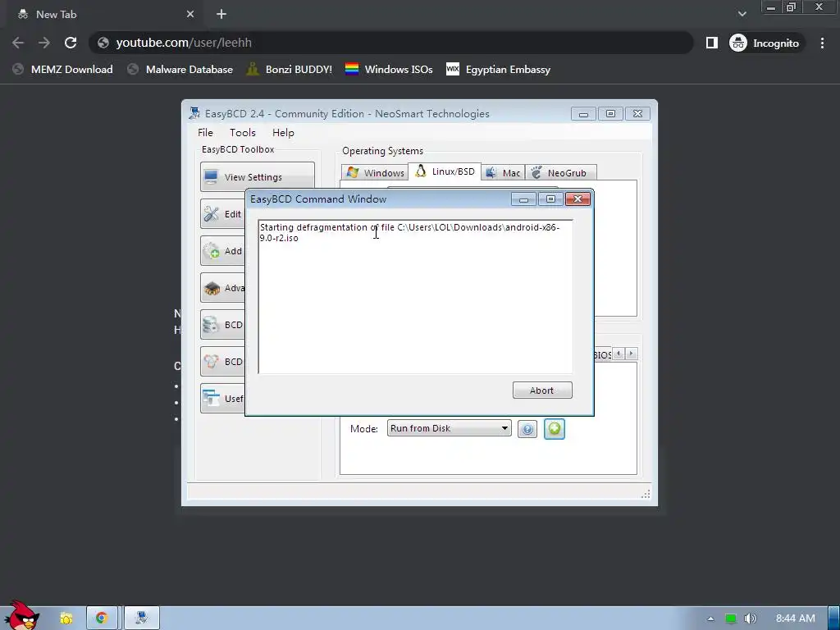This screenshot has width=840, height=630.
Task: Click the Edit toolbox button wrench icon
Action: click(212, 214)
